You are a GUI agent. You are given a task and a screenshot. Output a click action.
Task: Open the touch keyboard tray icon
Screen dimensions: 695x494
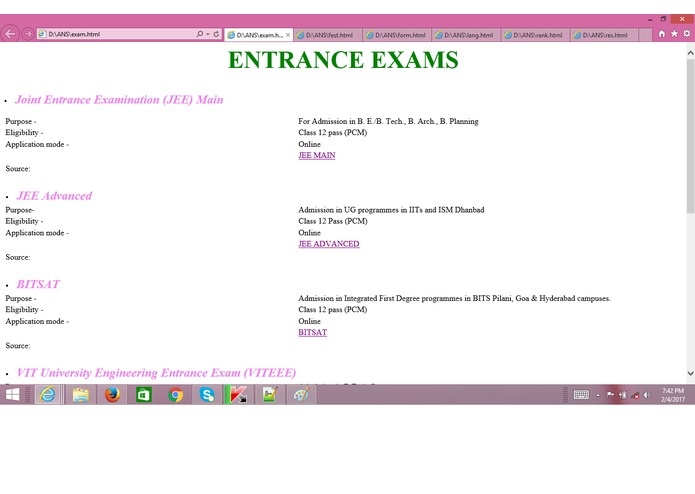581,395
